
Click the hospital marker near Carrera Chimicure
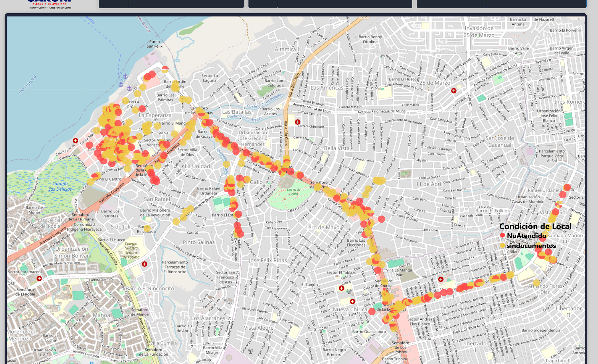point(297,122)
